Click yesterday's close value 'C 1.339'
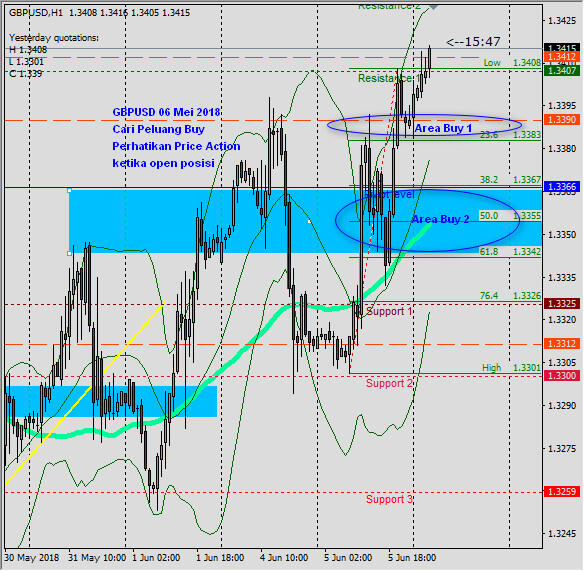The height and width of the screenshot is (571, 584). (25, 74)
